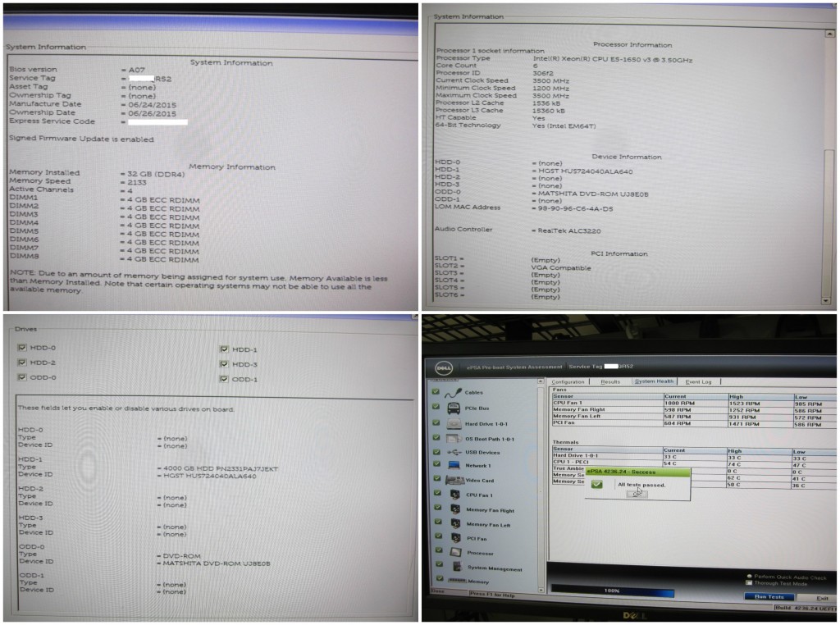Click the ePSA device list scroll-down arrow
The image size is (840, 625).
pyautogui.click(x=541, y=590)
